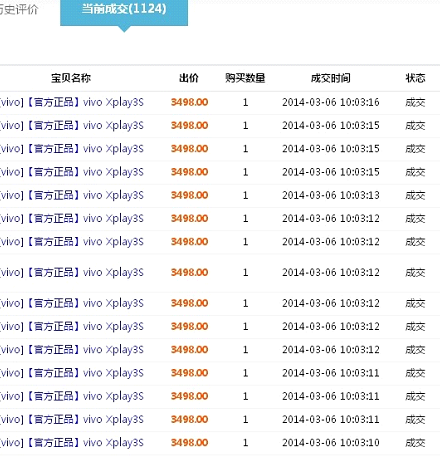This screenshot has width=440, height=458.
Task: Click the 成交时间 column header
Action: coord(331,78)
